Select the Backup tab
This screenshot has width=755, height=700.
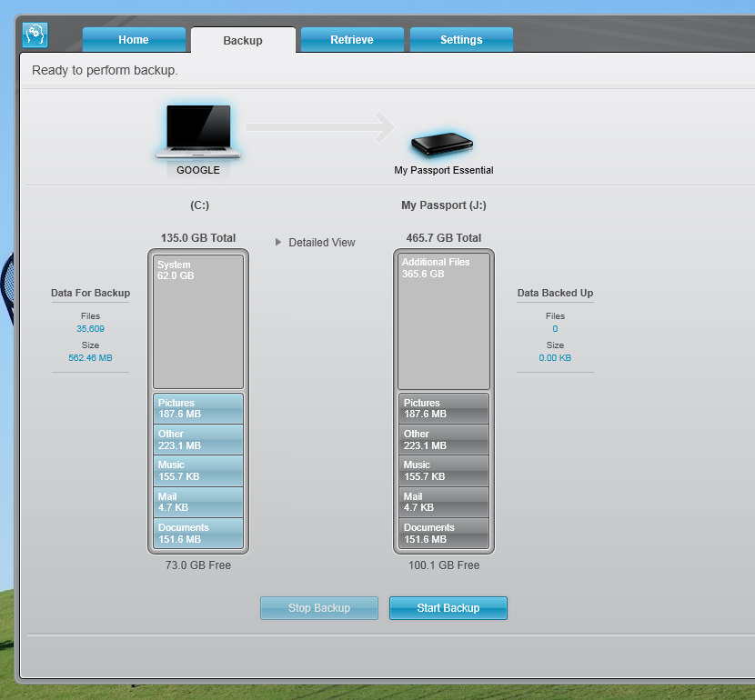point(243,41)
